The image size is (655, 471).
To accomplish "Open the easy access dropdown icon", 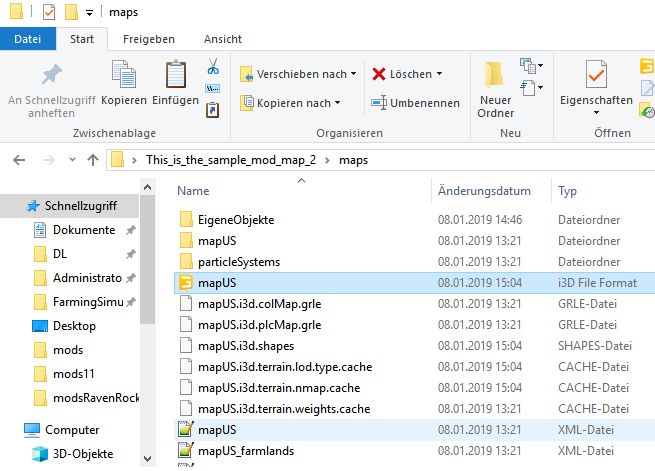I will point(531,88).
